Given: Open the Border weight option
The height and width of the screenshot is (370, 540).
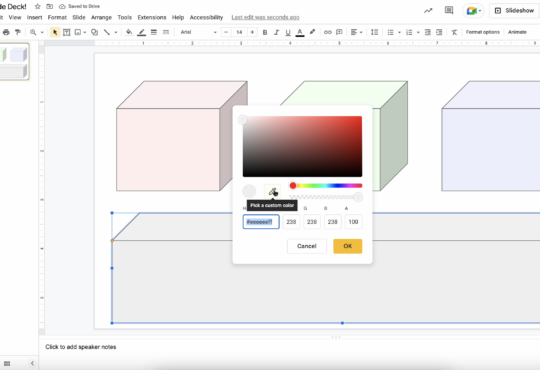Looking at the screenshot, I should [x=154, y=32].
